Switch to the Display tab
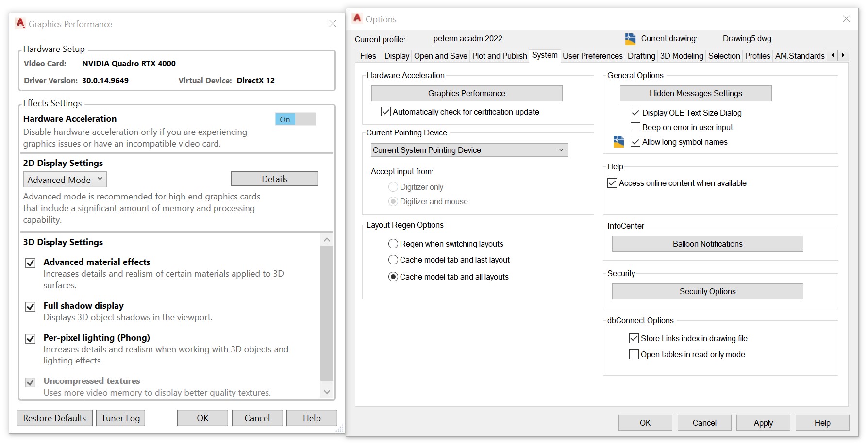Viewport: 868px width, 446px height. tap(396, 56)
